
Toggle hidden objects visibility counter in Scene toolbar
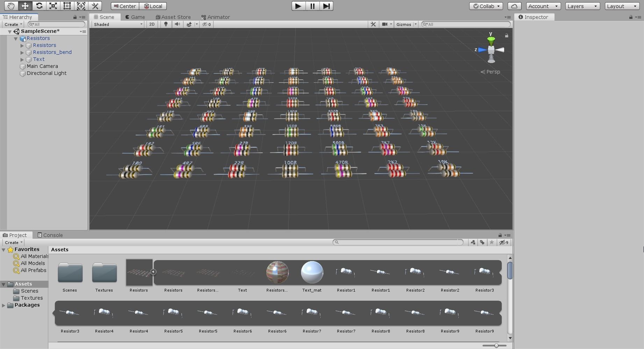tap(207, 24)
